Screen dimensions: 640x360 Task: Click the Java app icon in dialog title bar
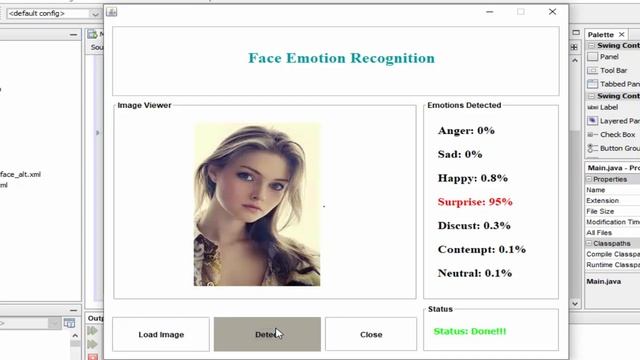pyautogui.click(x=111, y=12)
